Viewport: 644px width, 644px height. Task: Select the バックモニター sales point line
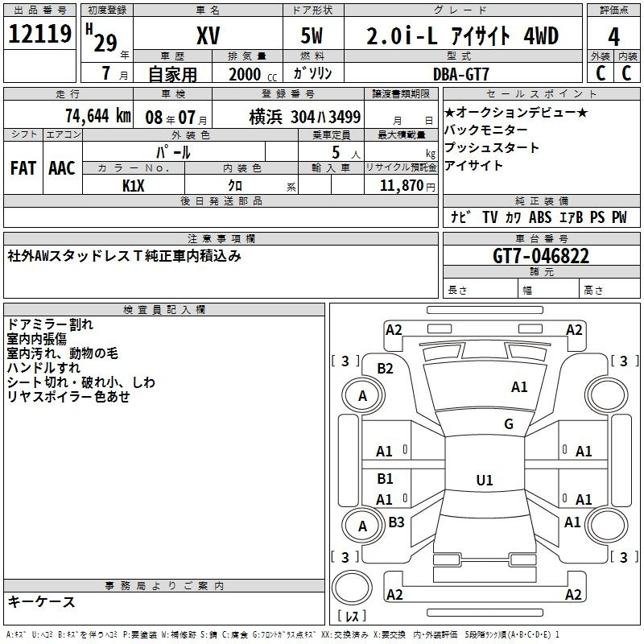[486, 130]
